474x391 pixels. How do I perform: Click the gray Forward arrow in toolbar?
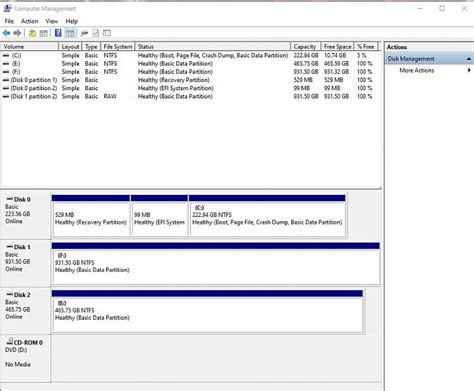[17, 33]
